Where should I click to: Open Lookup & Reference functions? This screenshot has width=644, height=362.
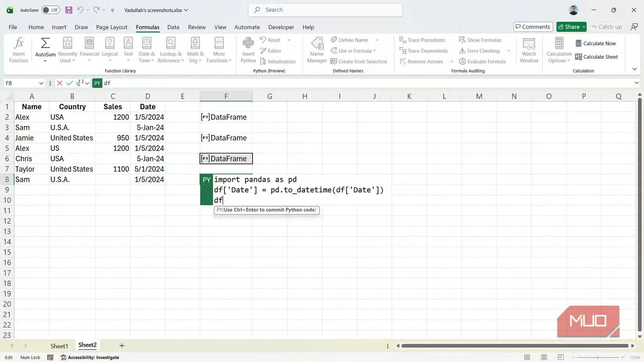tap(171, 50)
